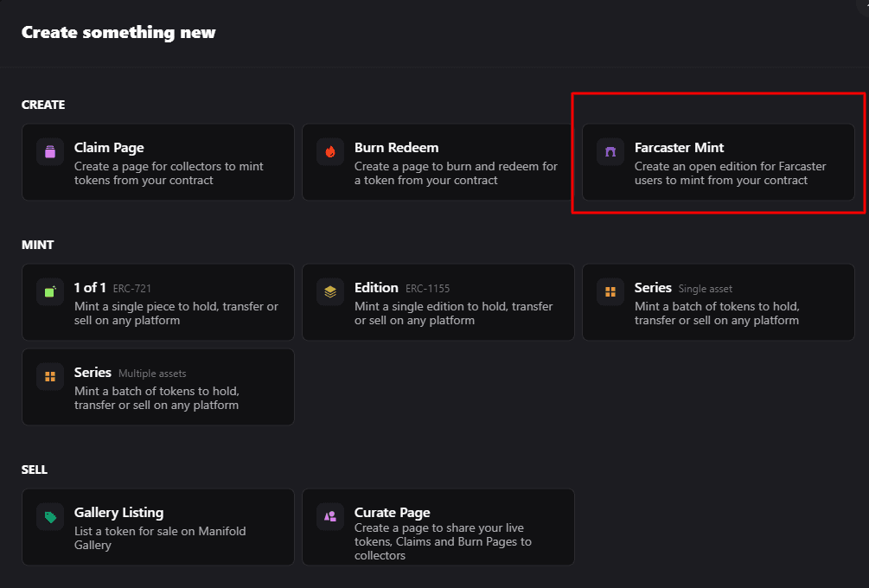Select the Curate Page title

point(393,513)
